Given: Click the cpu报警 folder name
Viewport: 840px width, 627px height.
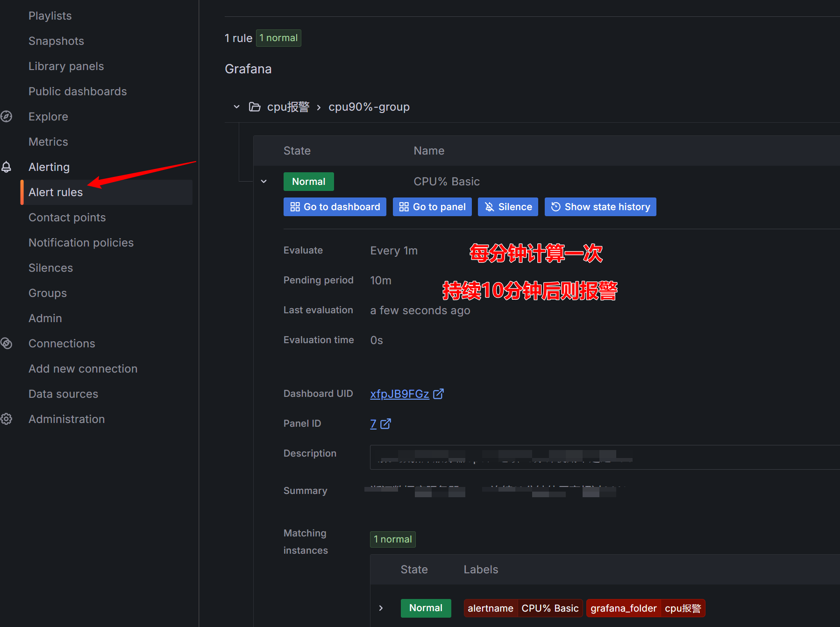Looking at the screenshot, I should click(x=288, y=107).
